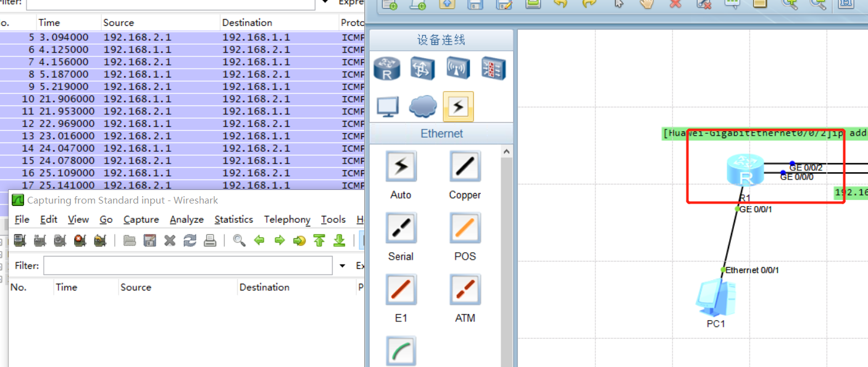Jump to the first packet
This screenshot has width=868, height=367.
(319, 240)
